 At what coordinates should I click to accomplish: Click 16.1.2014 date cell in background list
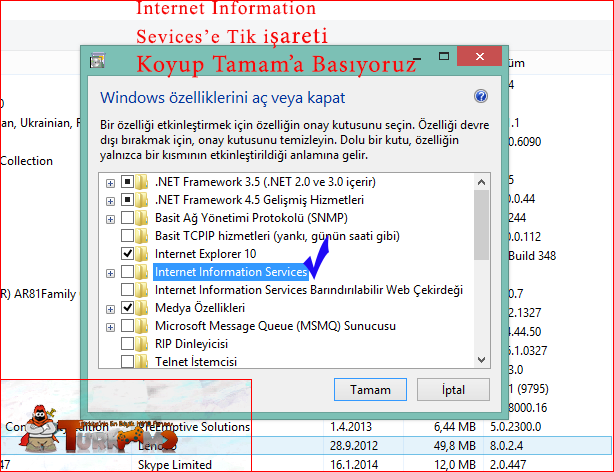click(x=354, y=465)
